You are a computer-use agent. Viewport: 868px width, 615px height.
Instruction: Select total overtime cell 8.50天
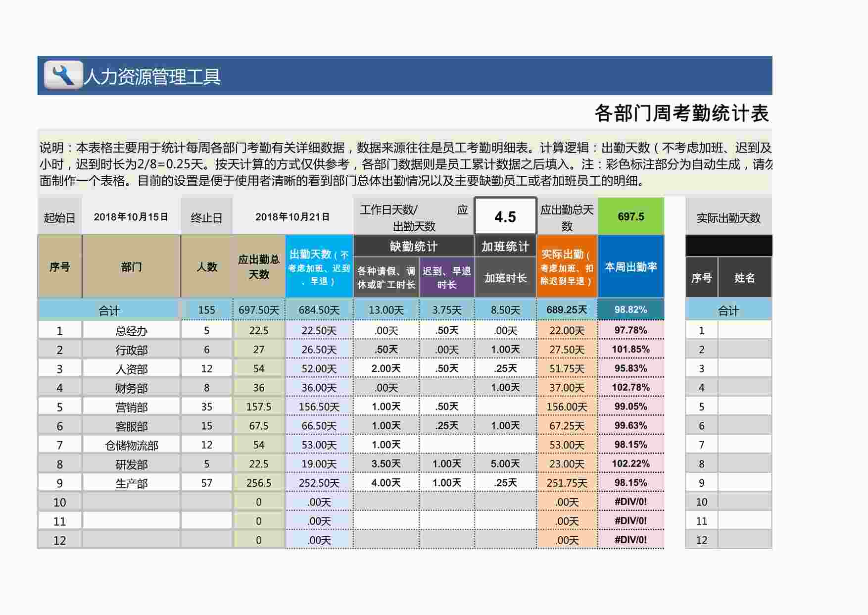coord(505,310)
